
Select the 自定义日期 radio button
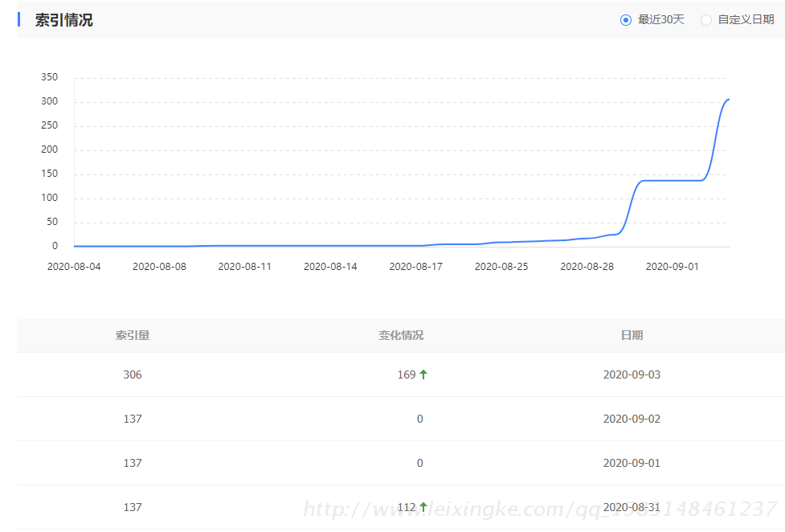point(706,20)
